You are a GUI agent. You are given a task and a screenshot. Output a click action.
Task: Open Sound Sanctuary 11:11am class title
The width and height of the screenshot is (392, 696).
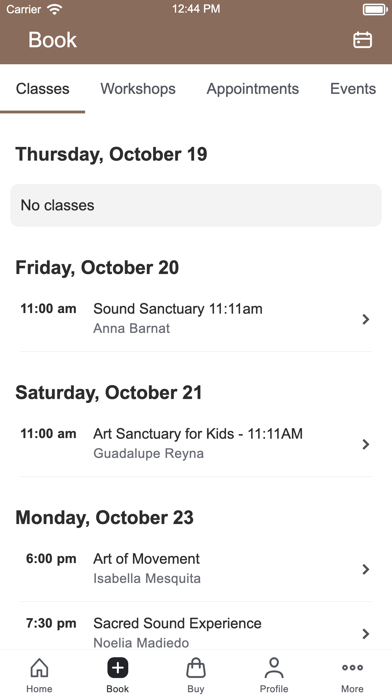click(x=178, y=308)
